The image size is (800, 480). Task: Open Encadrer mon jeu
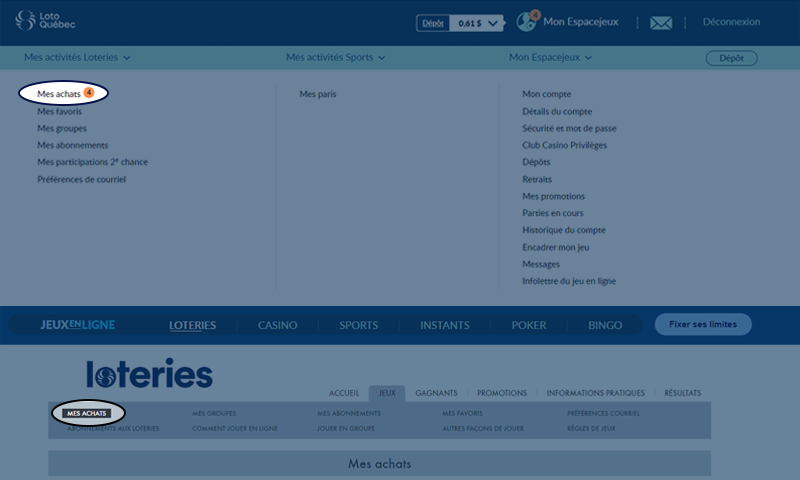(x=556, y=247)
